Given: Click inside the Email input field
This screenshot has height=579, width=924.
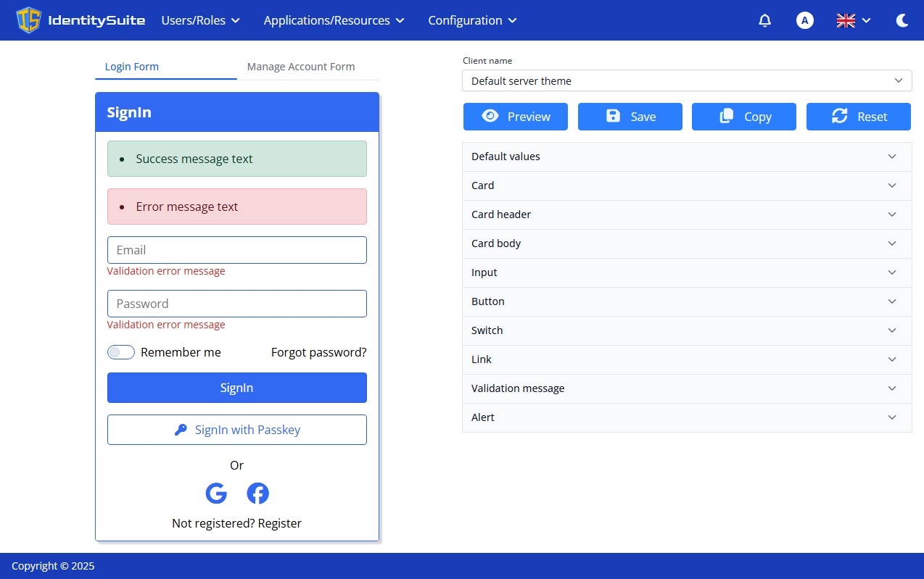Looking at the screenshot, I should coord(236,249).
